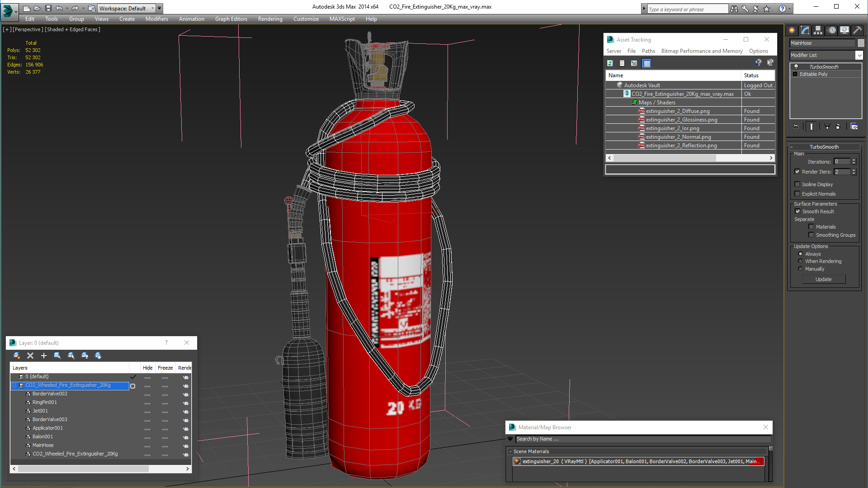Open the MAXScript menu
This screenshot has width=868, height=488.
[342, 19]
